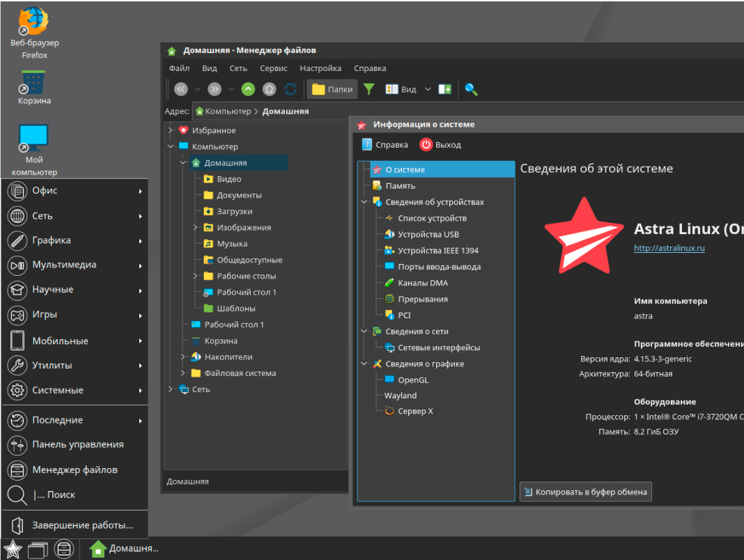Click the Выход exit button
This screenshot has width=744, height=560.
point(440,145)
